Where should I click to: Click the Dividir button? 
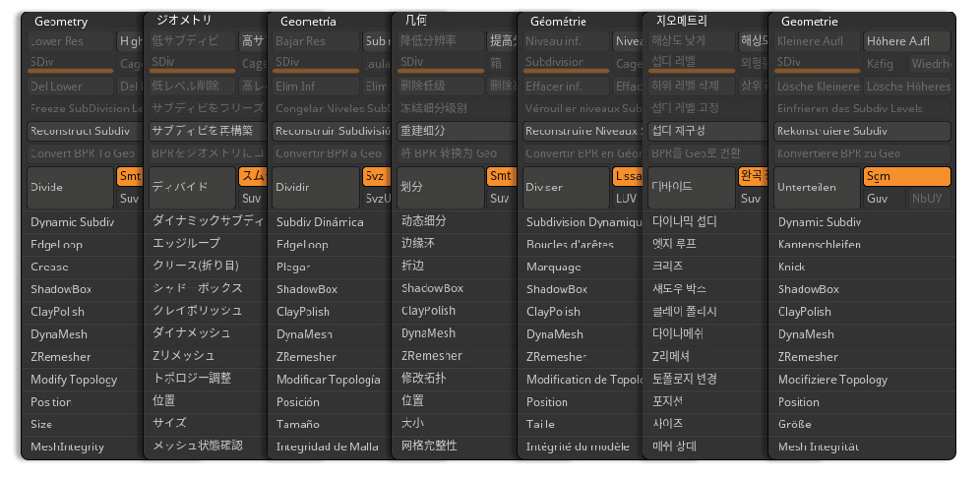(x=316, y=187)
